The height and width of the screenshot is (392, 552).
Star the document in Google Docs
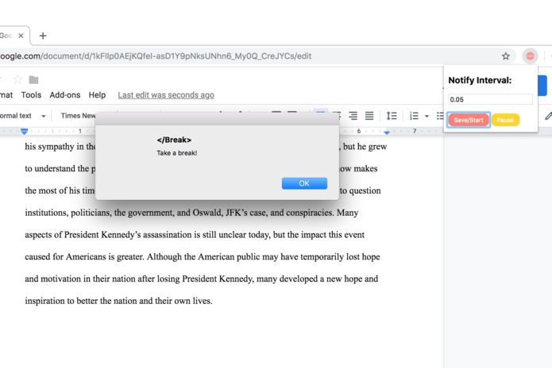pyautogui.click(x=17, y=80)
